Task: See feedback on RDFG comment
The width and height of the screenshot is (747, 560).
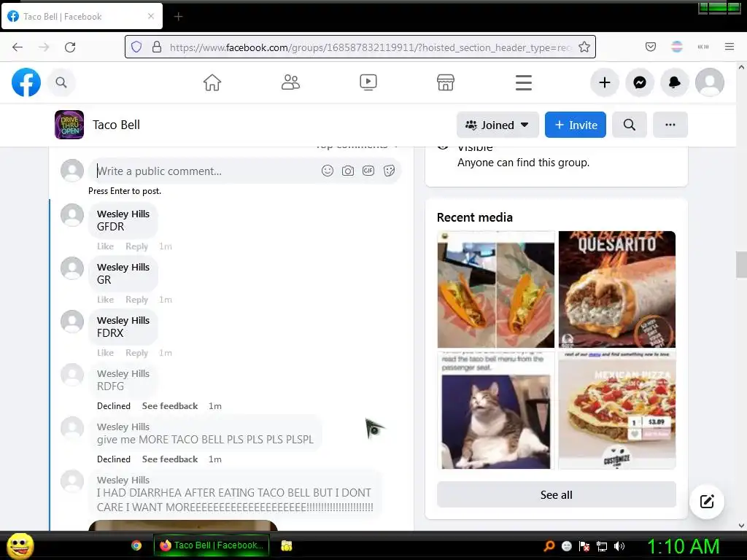Action: pos(169,405)
